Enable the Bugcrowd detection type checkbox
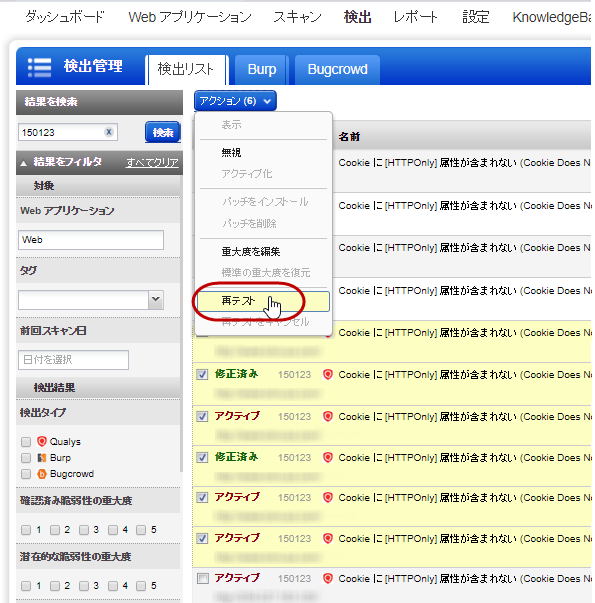 (26, 474)
